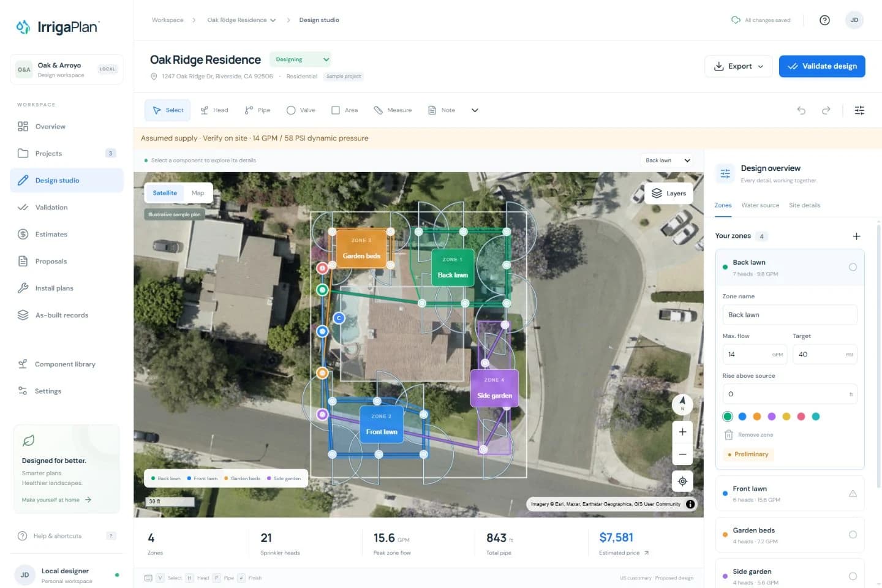Undo the last action

click(801, 110)
